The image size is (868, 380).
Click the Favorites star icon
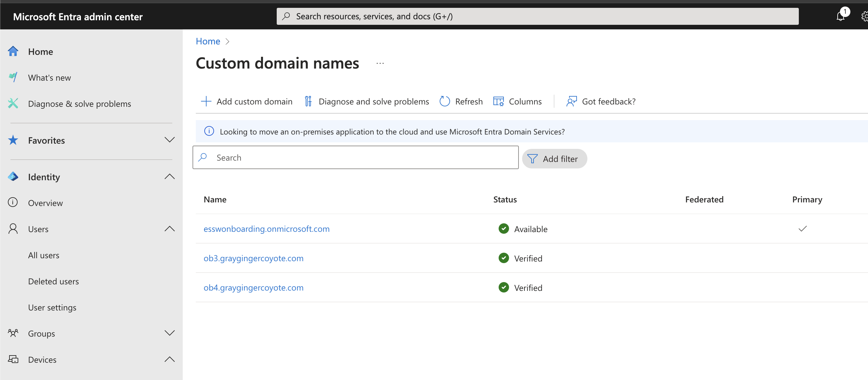(13, 140)
